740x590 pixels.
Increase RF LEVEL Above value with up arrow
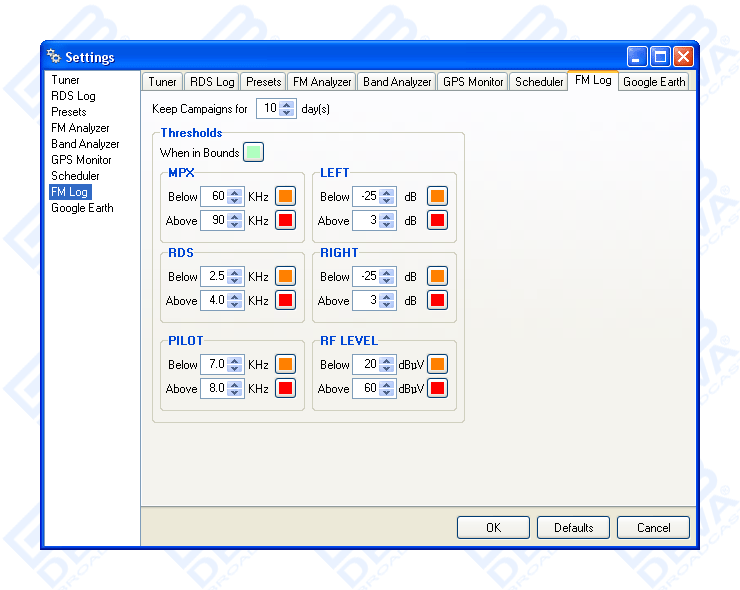tap(388, 384)
